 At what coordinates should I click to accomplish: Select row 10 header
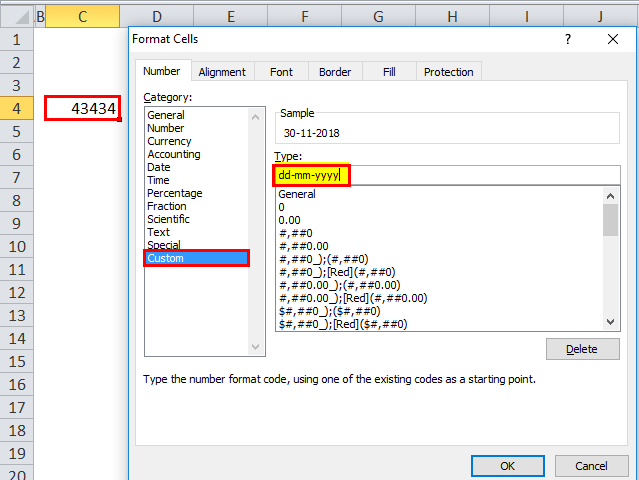(x=16, y=247)
